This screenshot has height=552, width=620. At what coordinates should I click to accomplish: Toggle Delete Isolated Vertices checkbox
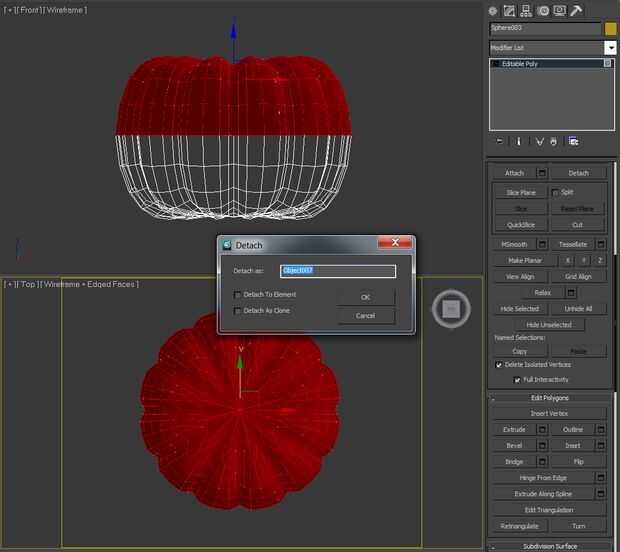[499, 365]
